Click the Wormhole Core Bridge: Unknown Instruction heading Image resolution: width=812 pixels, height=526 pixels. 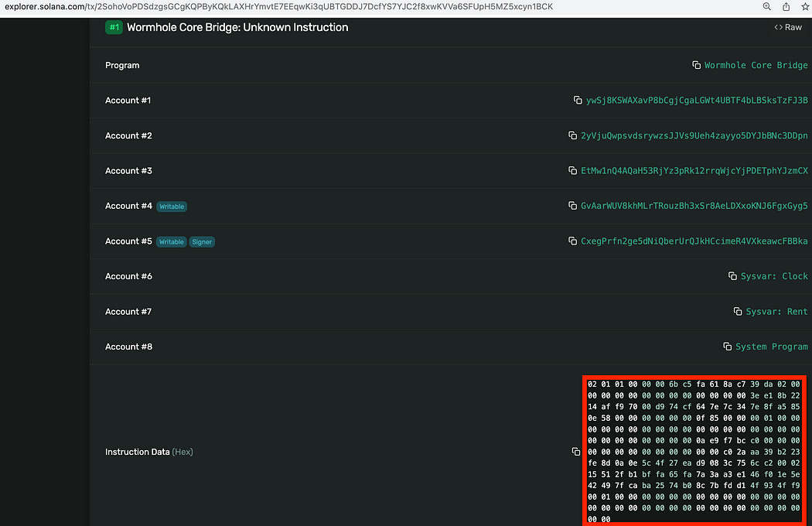point(237,28)
